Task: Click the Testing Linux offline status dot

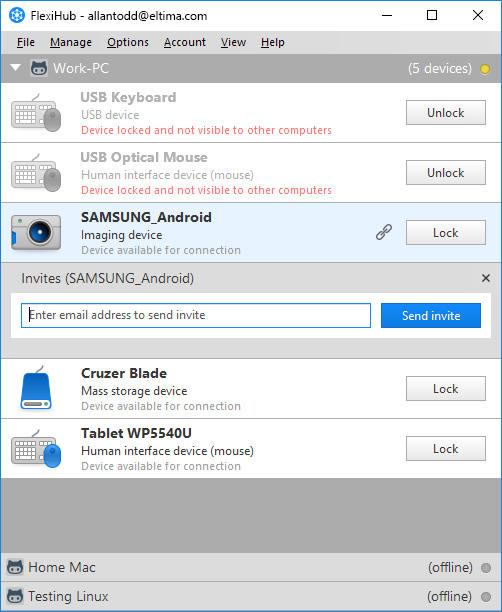Action: tap(486, 597)
